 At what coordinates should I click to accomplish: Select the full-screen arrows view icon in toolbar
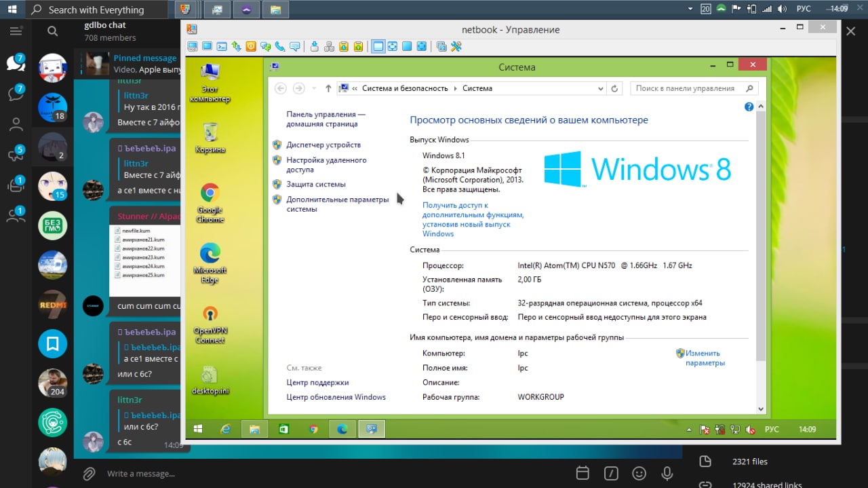(422, 46)
